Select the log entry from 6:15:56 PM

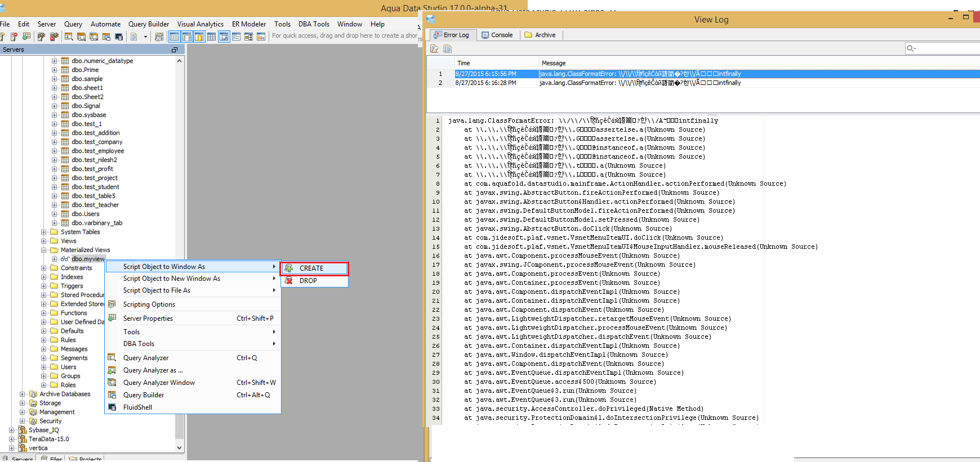coord(703,74)
